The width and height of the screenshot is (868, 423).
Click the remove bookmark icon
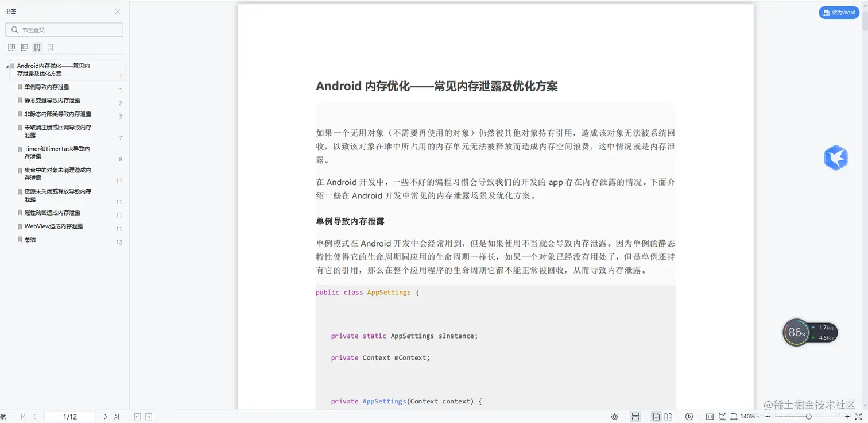51,47
